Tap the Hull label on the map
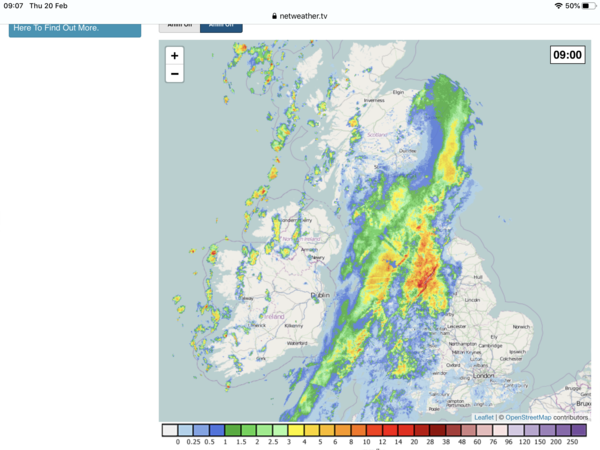 click(x=478, y=277)
